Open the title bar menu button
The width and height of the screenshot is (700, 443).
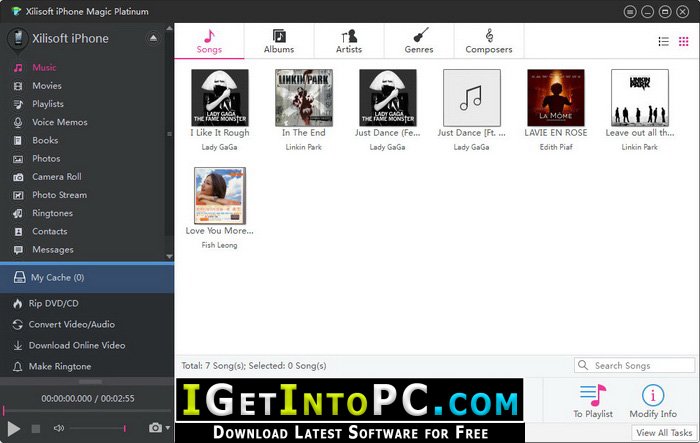coord(630,12)
